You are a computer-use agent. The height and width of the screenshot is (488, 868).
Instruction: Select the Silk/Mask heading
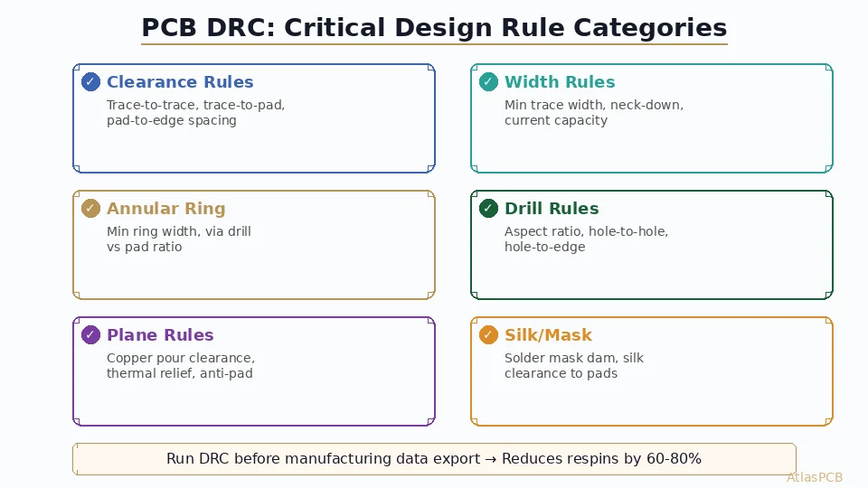[x=548, y=334]
